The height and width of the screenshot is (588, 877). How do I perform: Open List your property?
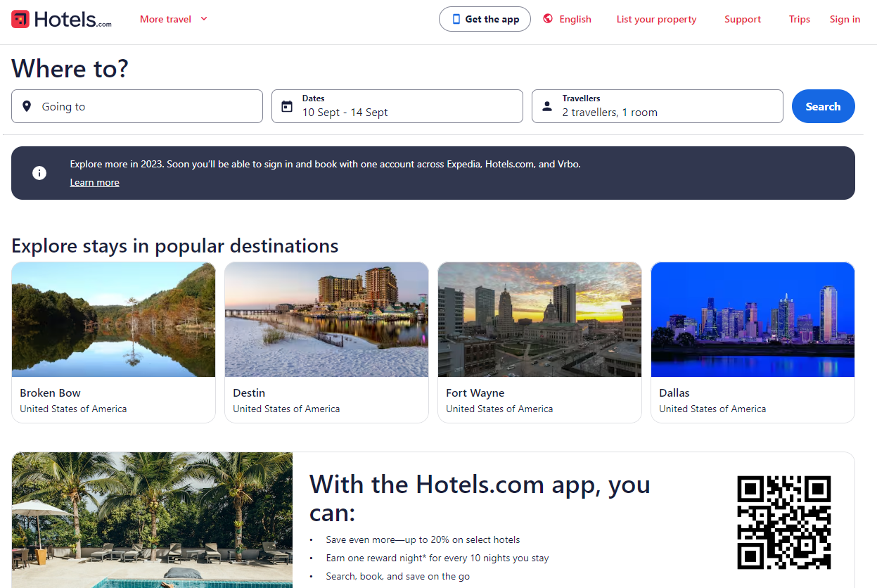[x=656, y=19]
